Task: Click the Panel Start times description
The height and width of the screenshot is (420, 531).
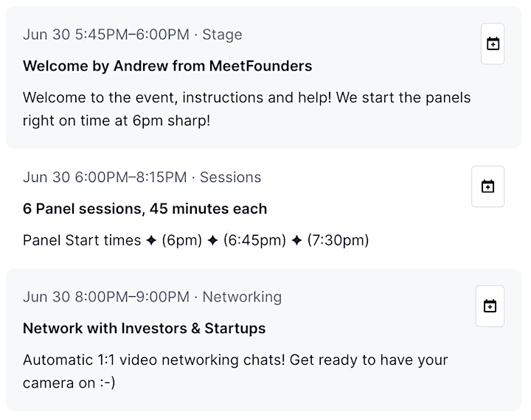Action: (195, 240)
